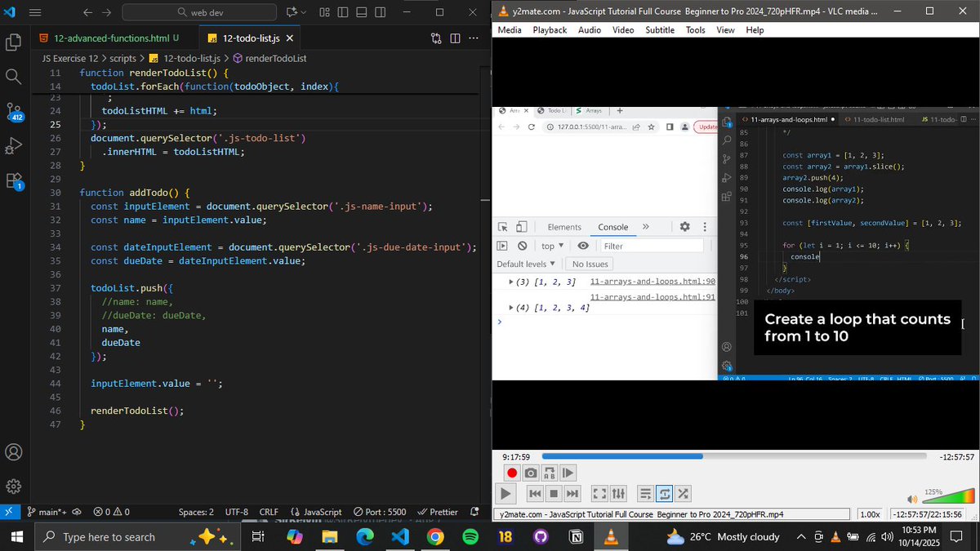This screenshot has height=551, width=980.
Task: Open the VLC Playback menu
Action: [550, 30]
